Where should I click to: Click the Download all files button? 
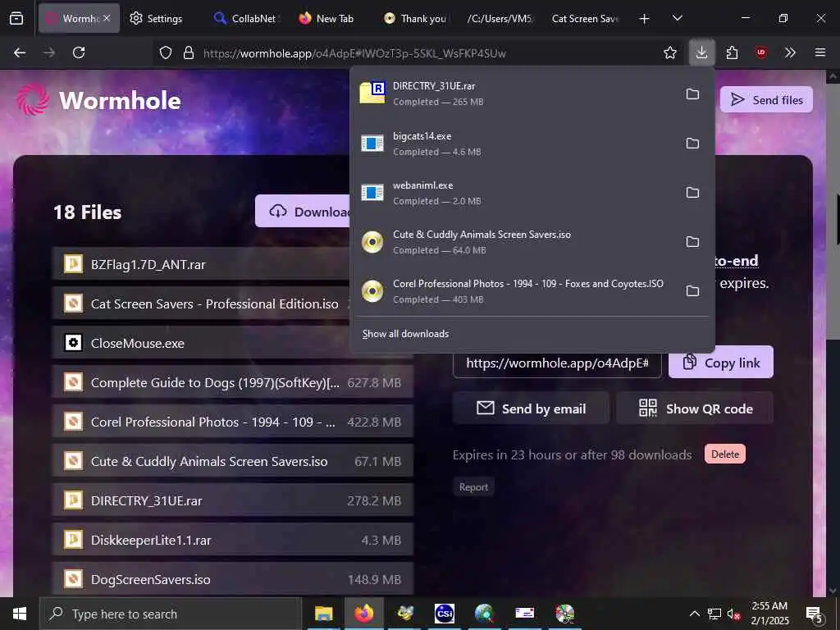303,211
